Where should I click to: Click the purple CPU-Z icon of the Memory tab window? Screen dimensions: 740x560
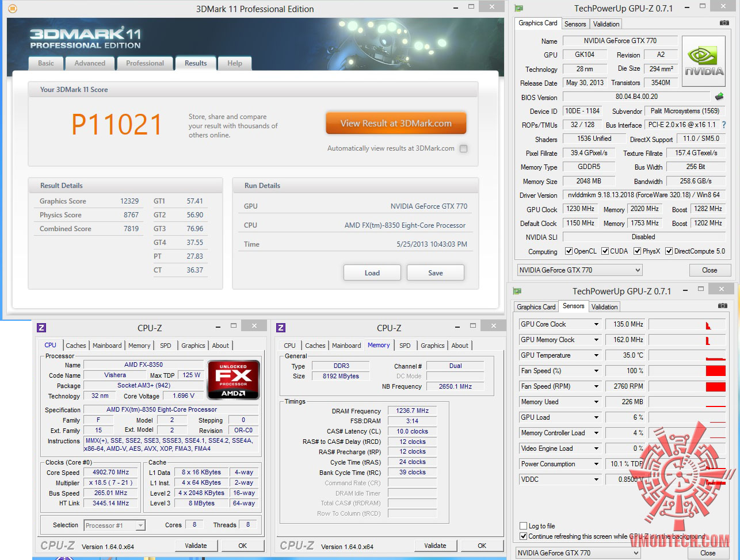[x=281, y=328]
